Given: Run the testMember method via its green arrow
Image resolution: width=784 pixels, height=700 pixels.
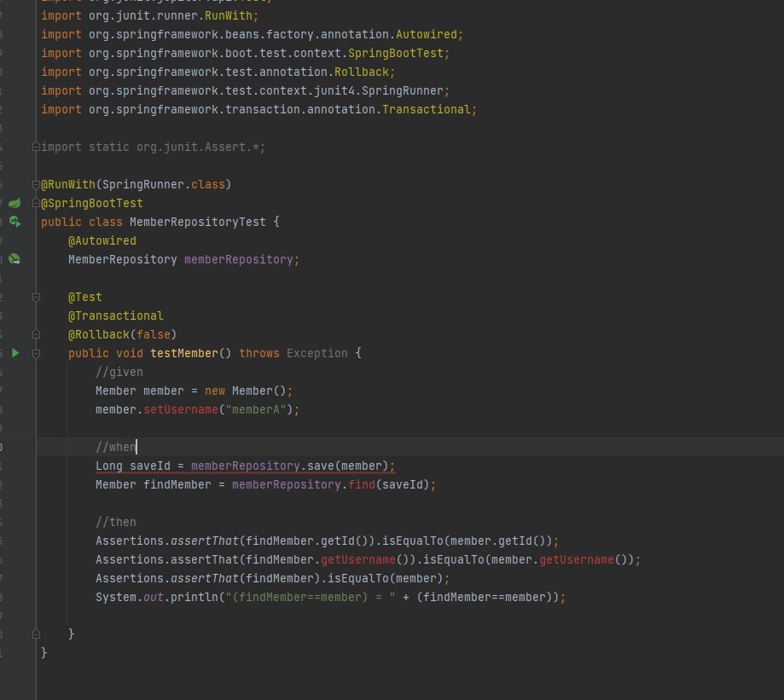Looking at the screenshot, I should point(15,353).
